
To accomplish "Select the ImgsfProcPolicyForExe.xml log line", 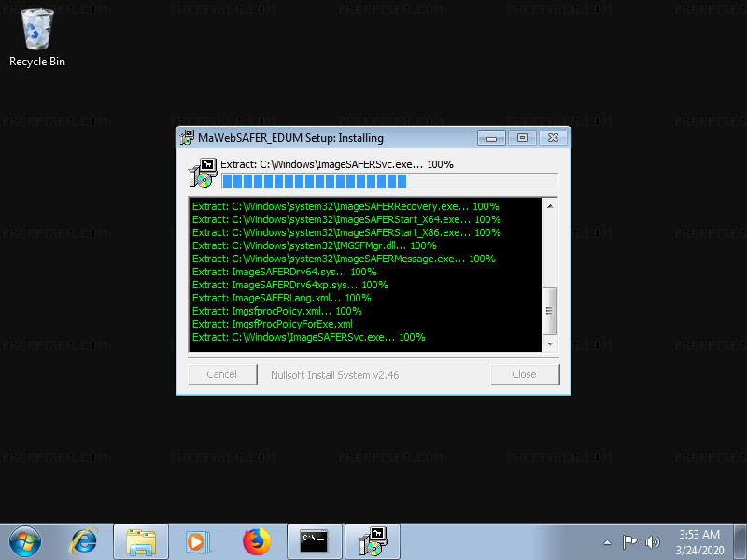I will [273, 324].
